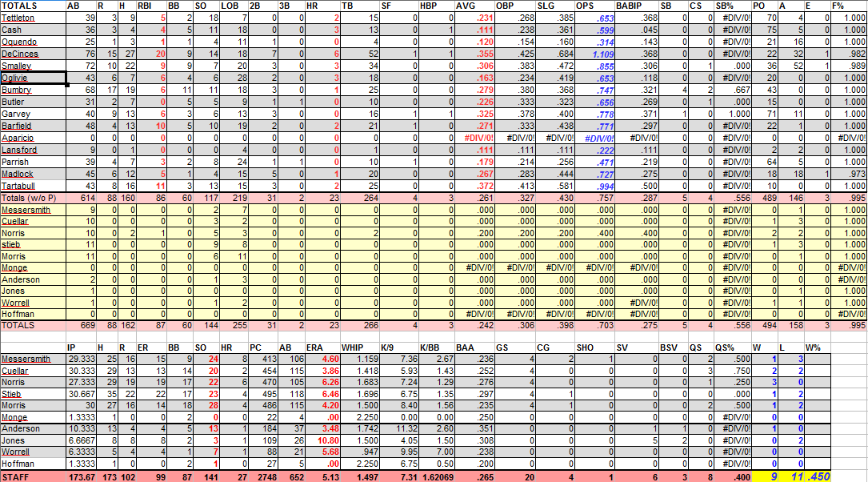
Task: Select DeCinces' total bases 52
Action: point(359,54)
